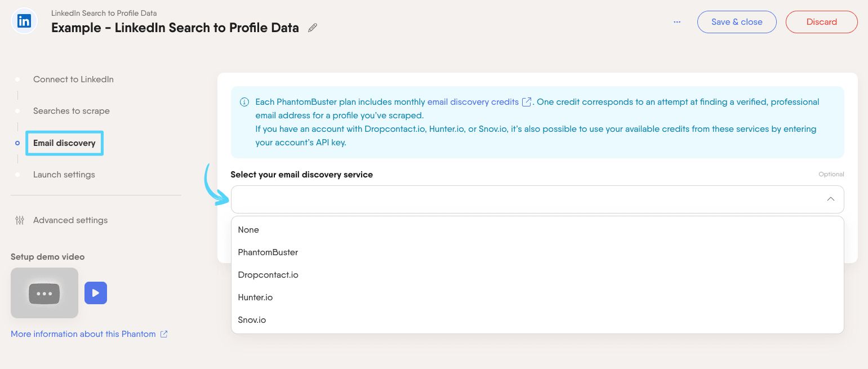Choose PhantomBuster as email discovery service
Viewport: 868px width, 369px height.
click(x=537, y=252)
